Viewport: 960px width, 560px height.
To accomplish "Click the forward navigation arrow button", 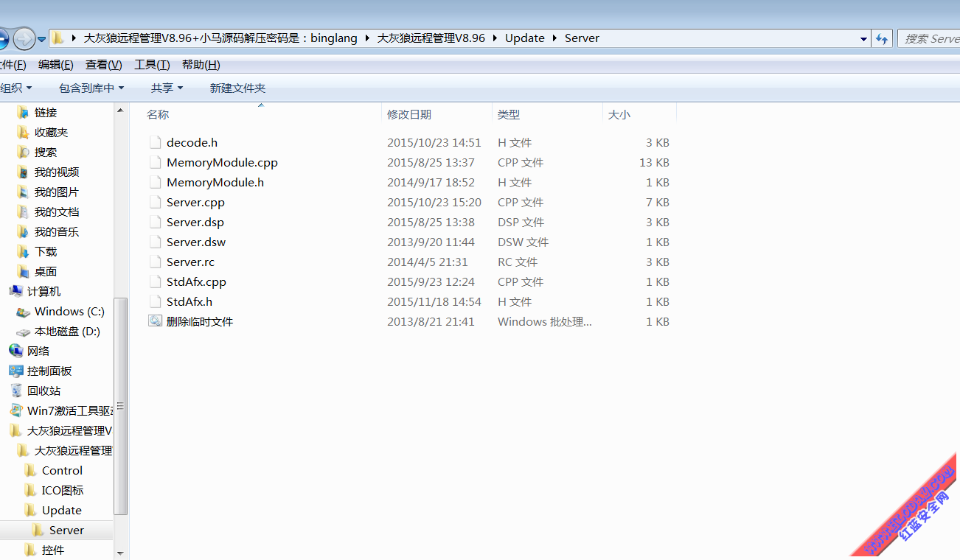I will (x=24, y=38).
